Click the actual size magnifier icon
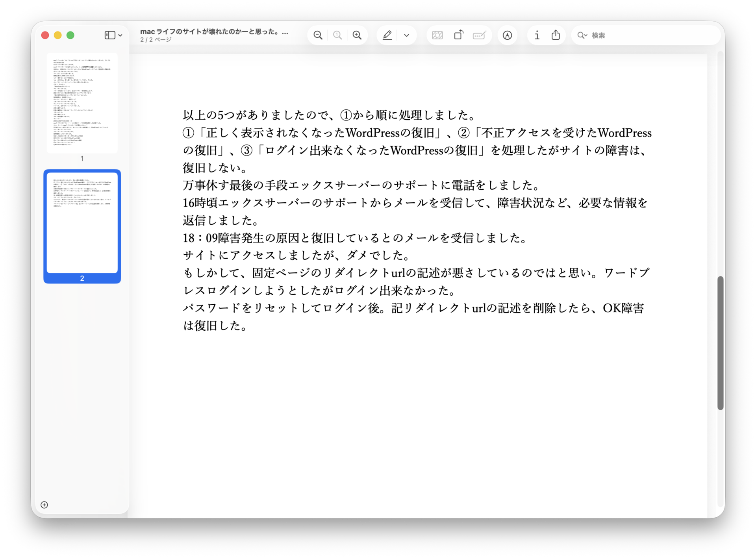The image size is (756, 559). [x=337, y=35]
